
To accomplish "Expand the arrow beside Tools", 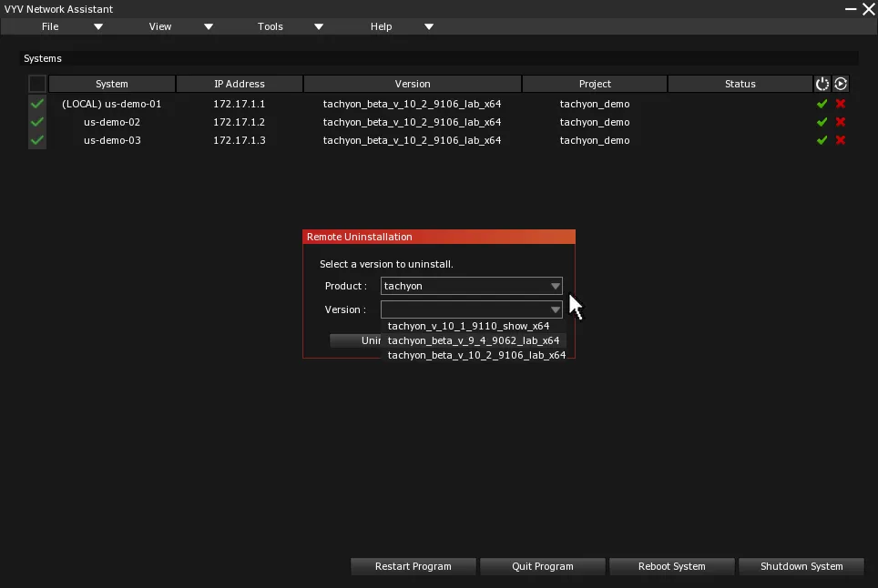I will coord(319,27).
